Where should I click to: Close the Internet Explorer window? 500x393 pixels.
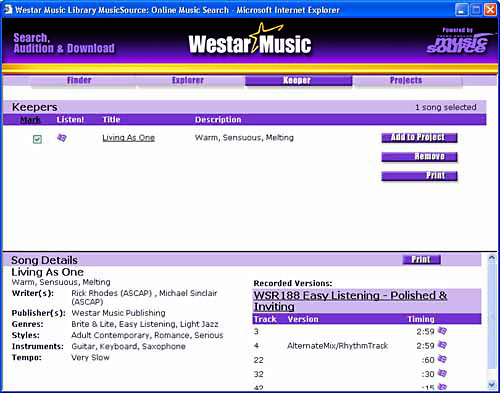click(490, 10)
